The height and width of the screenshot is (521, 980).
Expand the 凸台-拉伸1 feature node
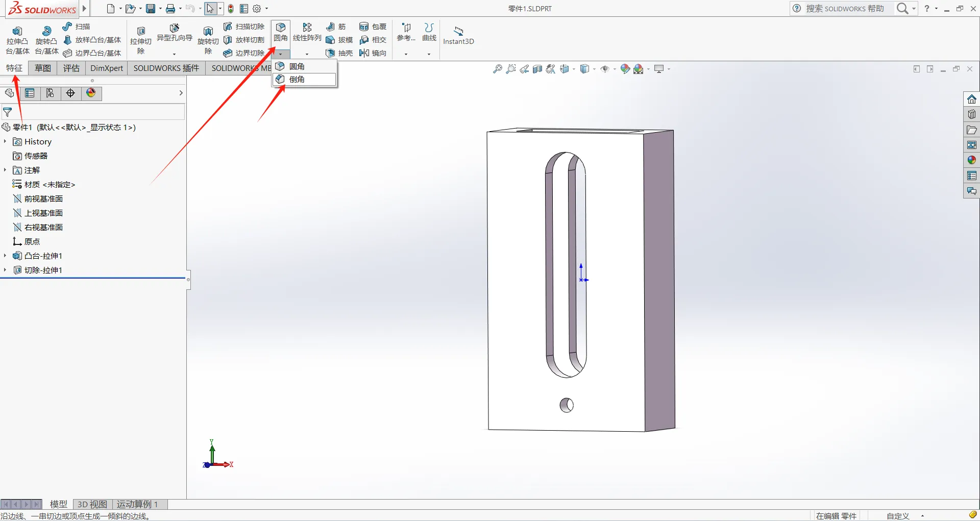coord(5,256)
